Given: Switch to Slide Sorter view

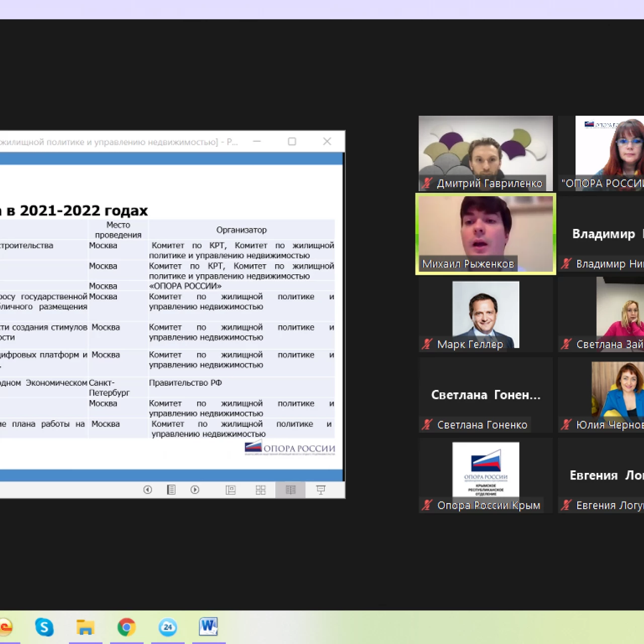Looking at the screenshot, I should (261, 490).
